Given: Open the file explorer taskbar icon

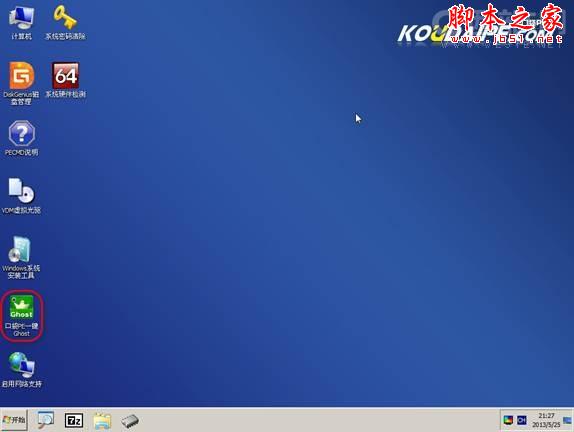Looking at the screenshot, I should point(102,421).
